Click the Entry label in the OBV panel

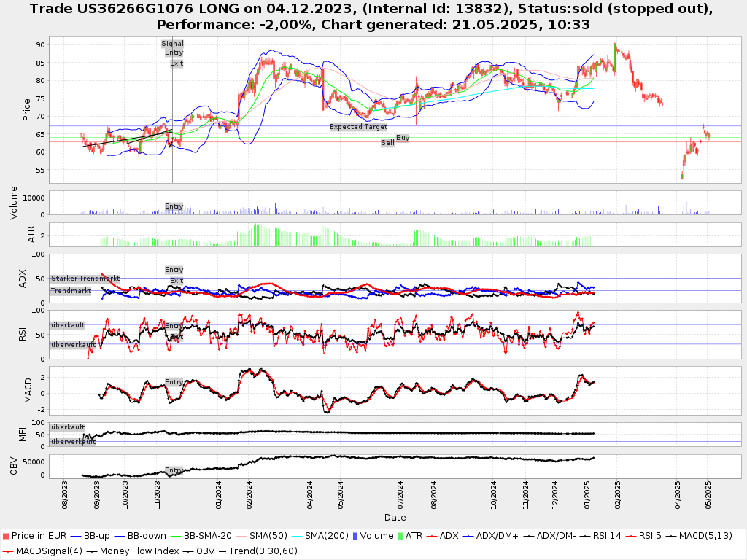coord(174,470)
